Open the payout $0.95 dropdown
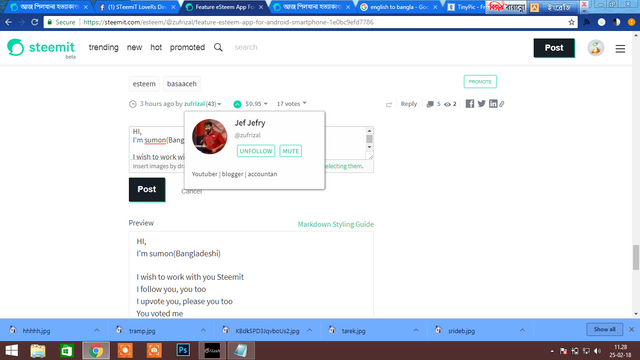 (x=256, y=104)
